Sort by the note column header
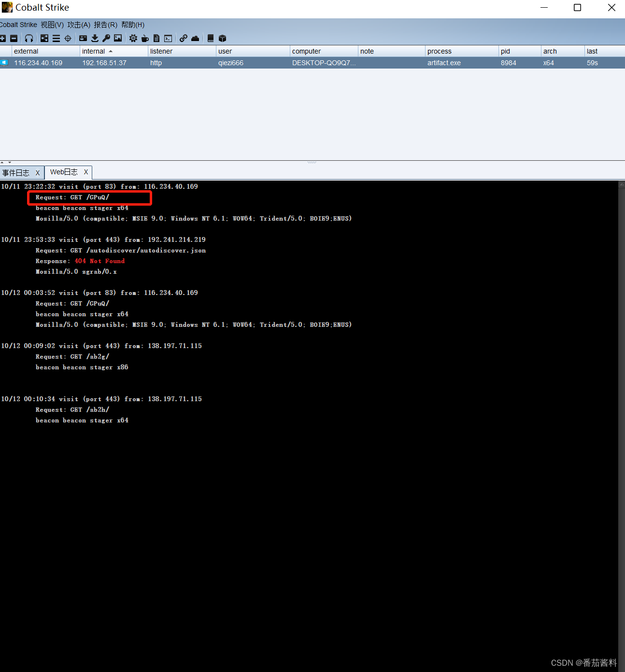Screen dimensions: 625x672 pos(392,51)
